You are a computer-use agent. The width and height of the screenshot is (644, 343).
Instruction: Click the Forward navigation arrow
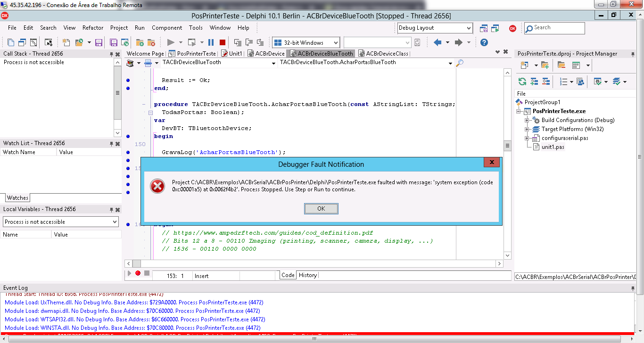coord(458,42)
